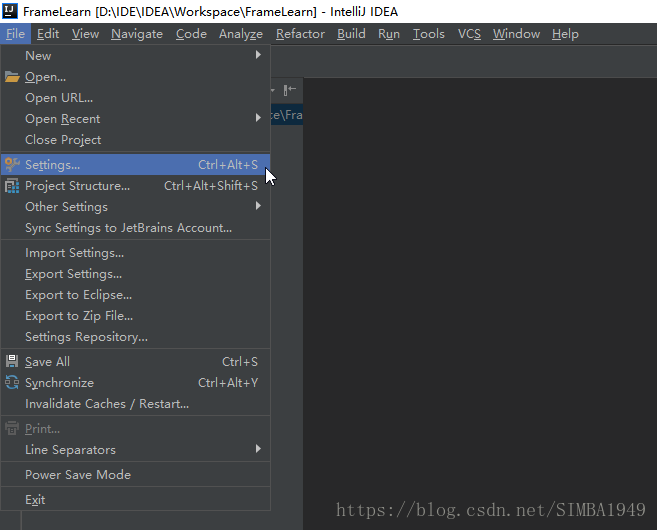Click the Ctrl+Alt+S shortcut text
Image resolution: width=657 pixels, height=530 pixels.
tap(228, 165)
